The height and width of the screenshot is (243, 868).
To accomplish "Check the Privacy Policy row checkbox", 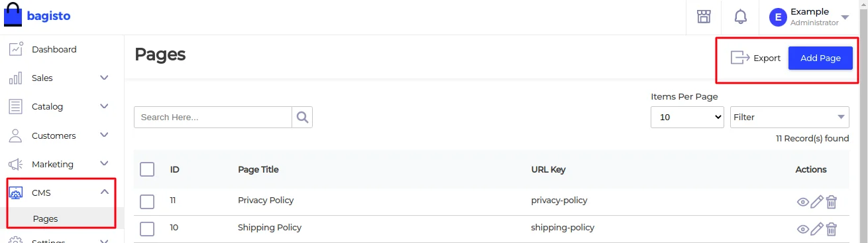I will (x=147, y=201).
